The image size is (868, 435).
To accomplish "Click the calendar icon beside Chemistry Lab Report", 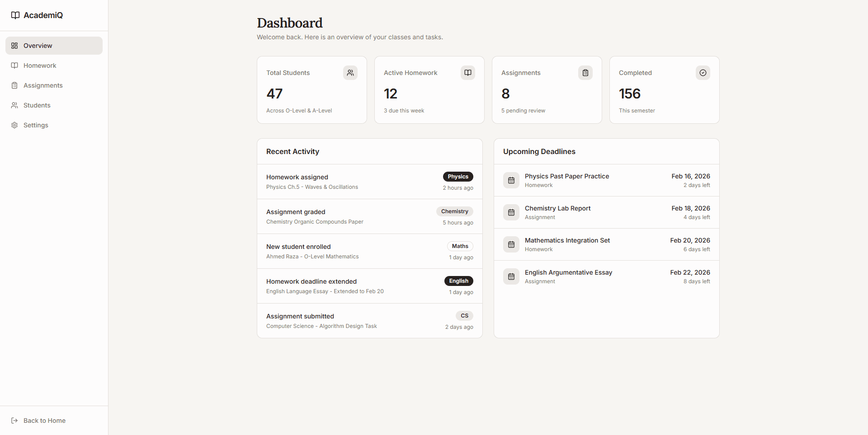I will pyautogui.click(x=511, y=212).
